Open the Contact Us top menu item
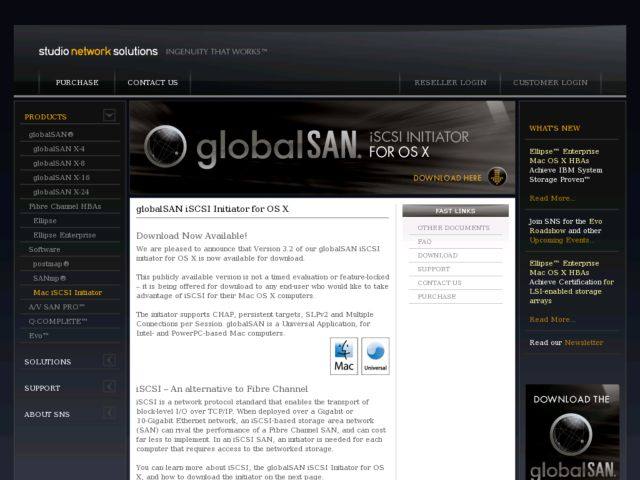This screenshot has width=640, height=480. [x=152, y=82]
